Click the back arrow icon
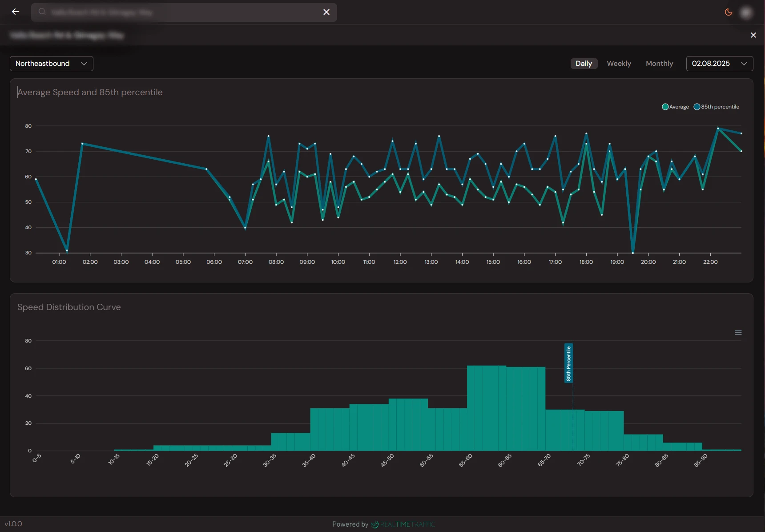This screenshot has width=765, height=532. click(x=16, y=12)
